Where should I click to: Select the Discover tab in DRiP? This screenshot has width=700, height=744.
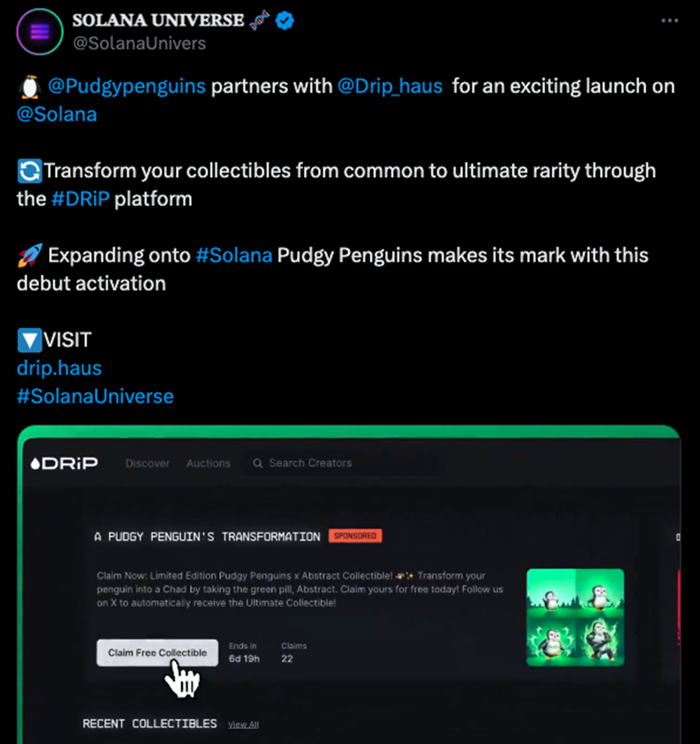point(147,463)
